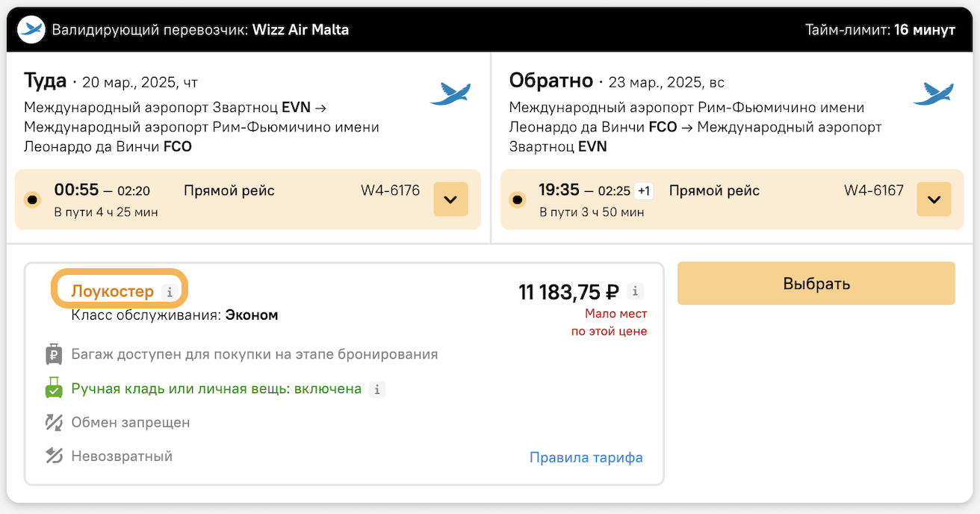This screenshot has width=980, height=514.
Task: Click the non-refundable crossed icon
Action: tap(54, 456)
